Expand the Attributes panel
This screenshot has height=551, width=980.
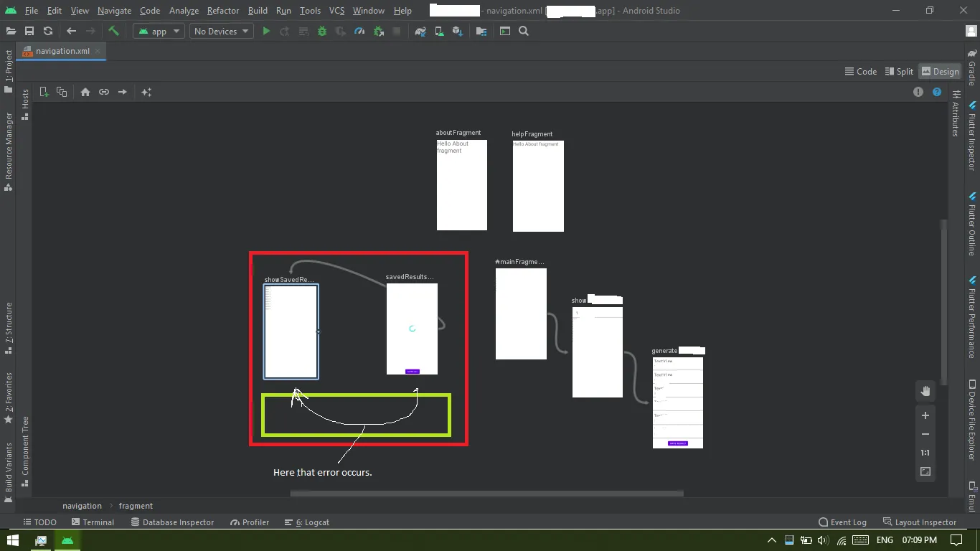coord(956,113)
